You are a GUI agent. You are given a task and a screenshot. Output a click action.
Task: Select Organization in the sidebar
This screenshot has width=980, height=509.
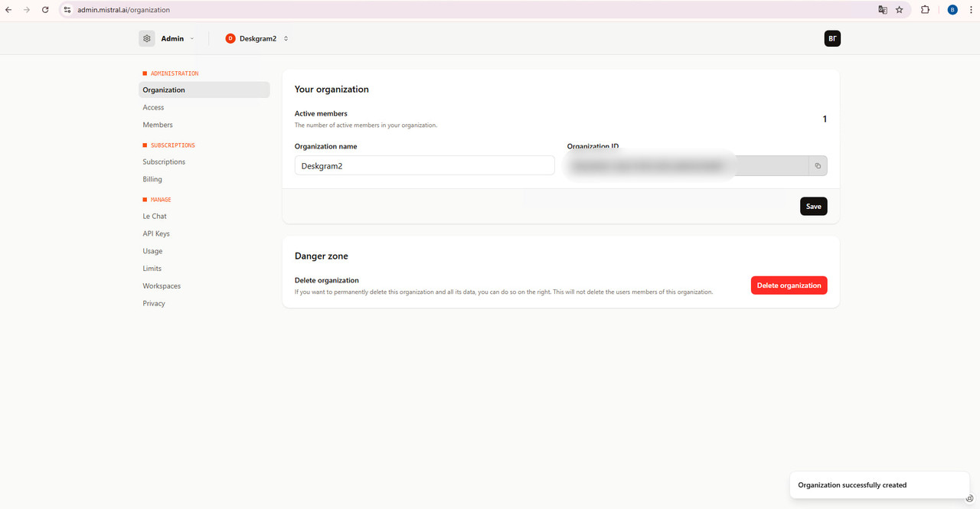[x=204, y=90]
